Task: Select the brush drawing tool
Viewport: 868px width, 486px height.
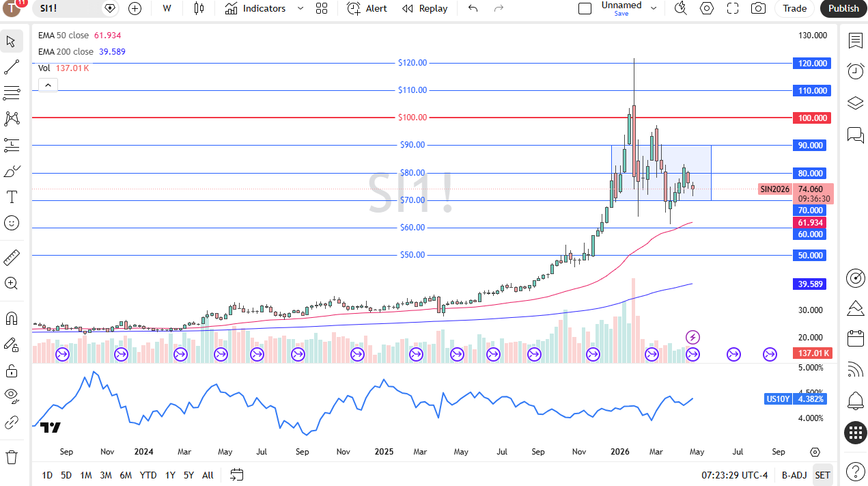Action: 11,171
